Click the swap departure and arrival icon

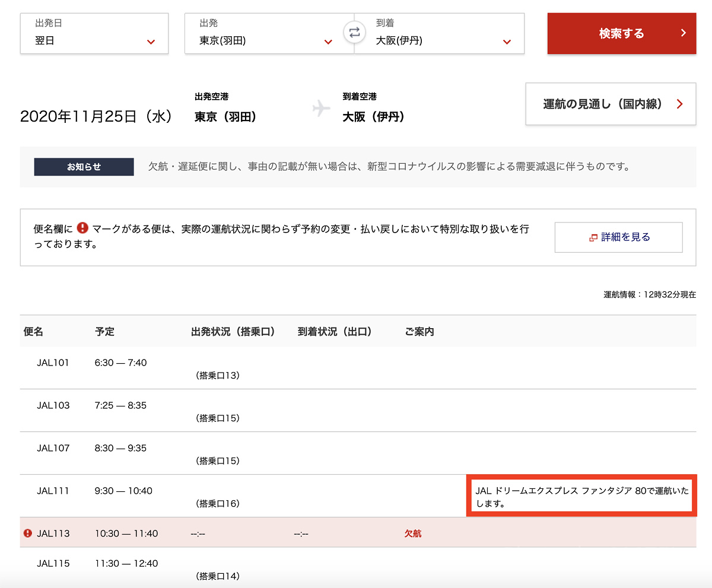coord(354,33)
